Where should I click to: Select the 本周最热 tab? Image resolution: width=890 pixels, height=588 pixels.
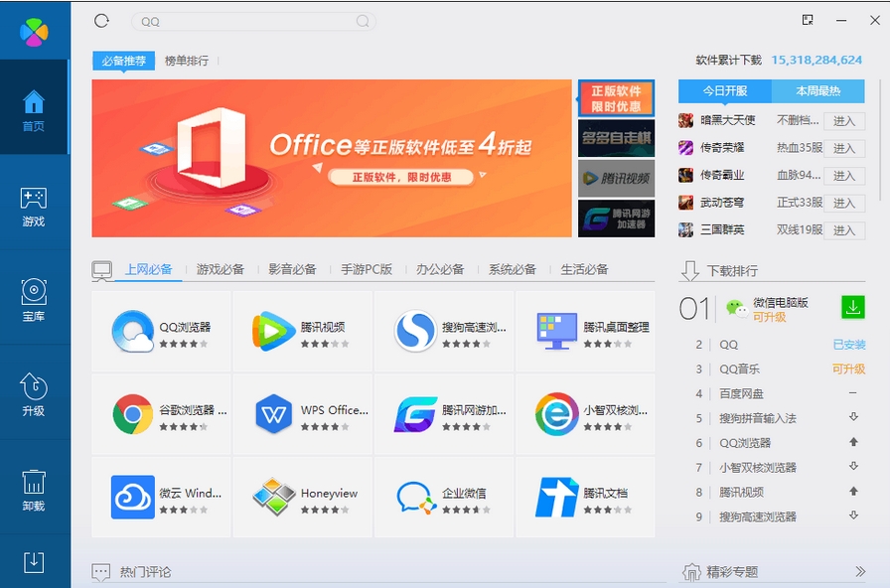click(x=817, y=91)
